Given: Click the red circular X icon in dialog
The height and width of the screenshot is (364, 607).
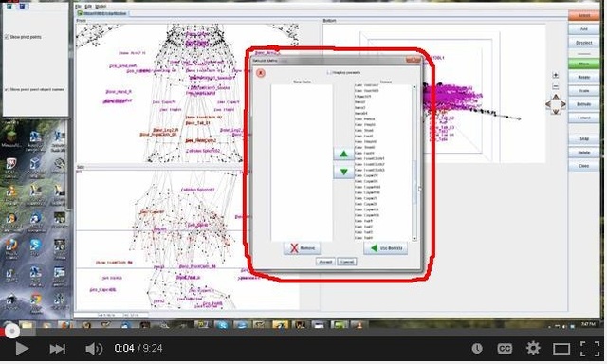Looking at the screenshot, I should (261, 73).
